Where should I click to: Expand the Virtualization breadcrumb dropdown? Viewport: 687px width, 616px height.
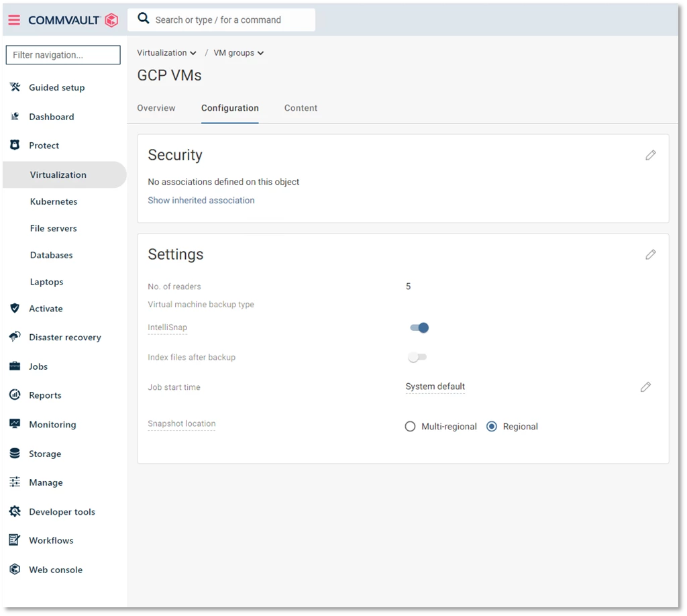166,52
